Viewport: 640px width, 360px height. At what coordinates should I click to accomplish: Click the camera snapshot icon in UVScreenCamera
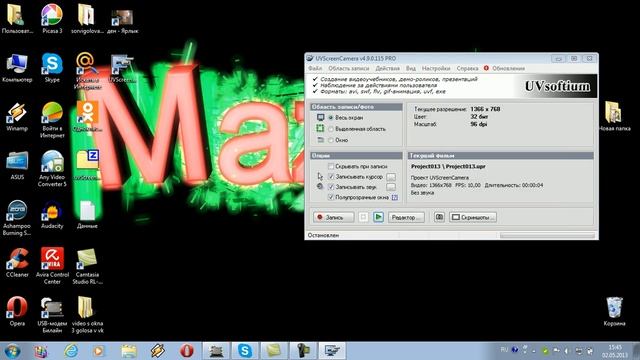click(439, 217)
